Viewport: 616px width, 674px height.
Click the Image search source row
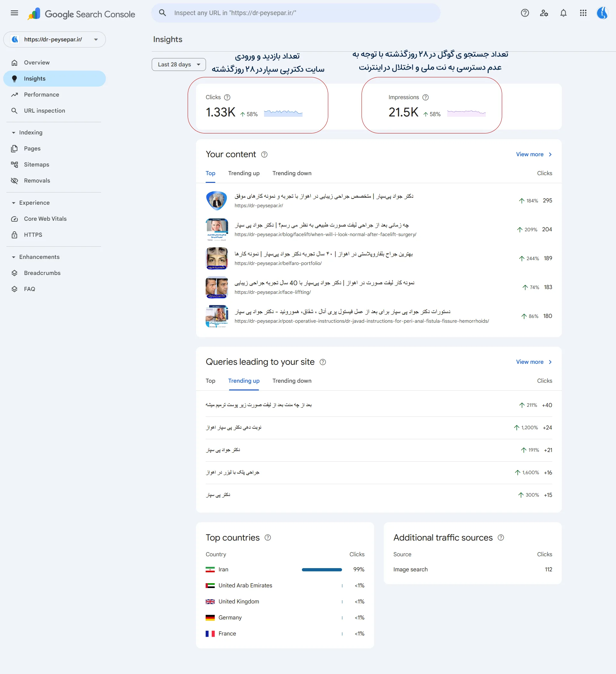(x=473, y=570)
